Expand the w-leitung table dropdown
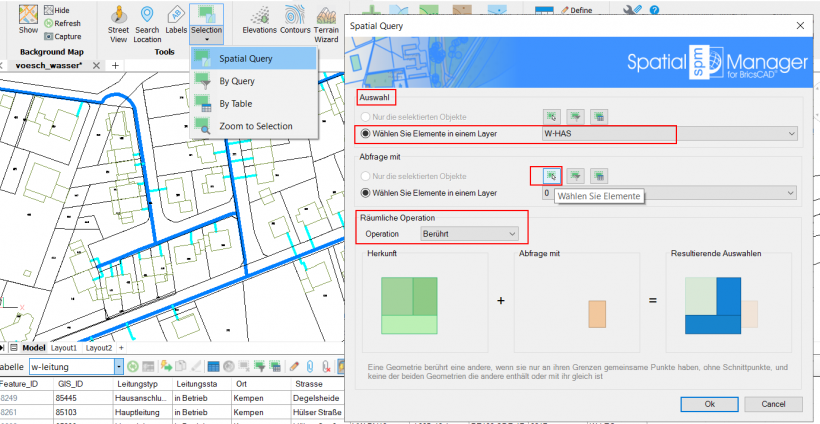820x424 pixels. (x=119, y=367)
